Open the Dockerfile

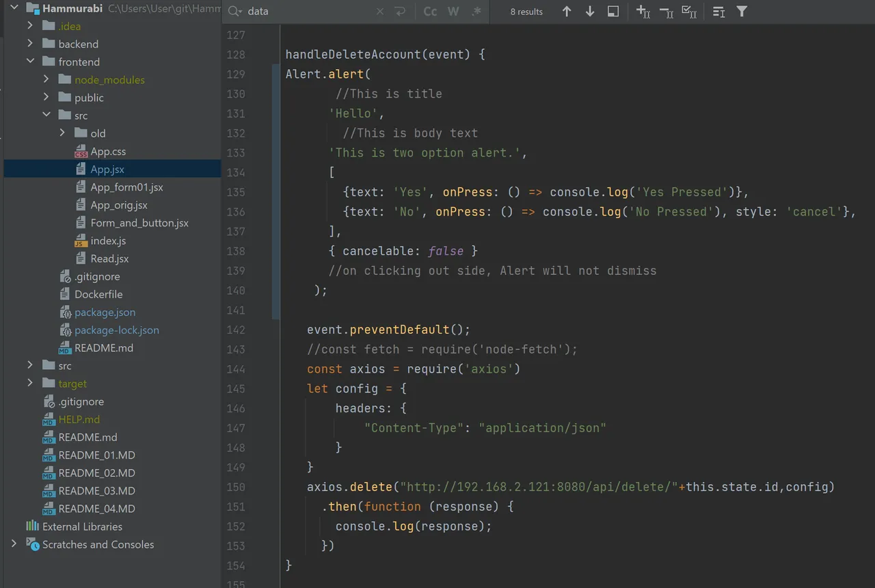(98, 294)
